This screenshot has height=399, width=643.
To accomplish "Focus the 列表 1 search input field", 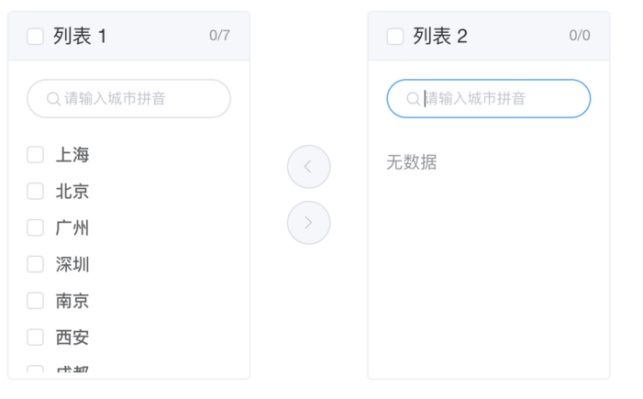I will click(x=129, y=99).
